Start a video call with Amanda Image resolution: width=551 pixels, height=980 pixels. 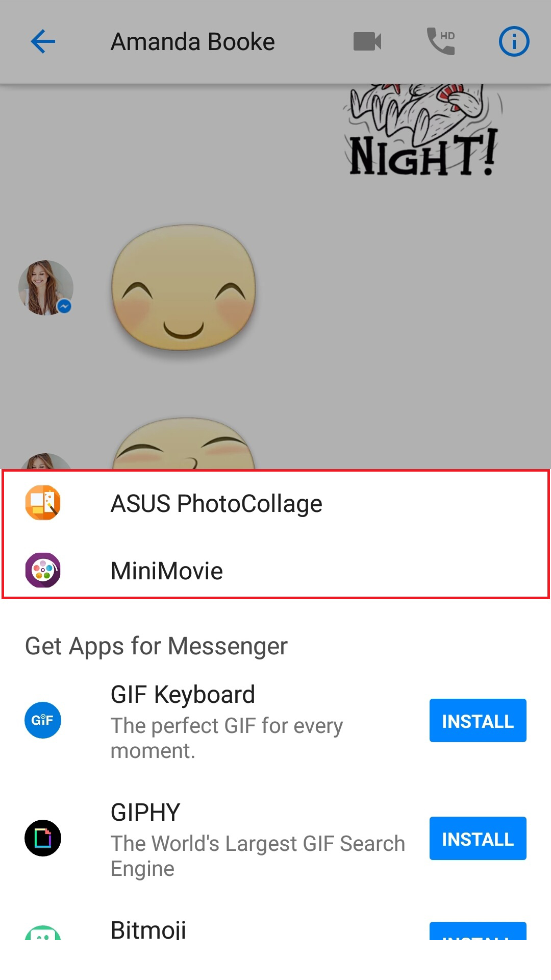(367, 41)
